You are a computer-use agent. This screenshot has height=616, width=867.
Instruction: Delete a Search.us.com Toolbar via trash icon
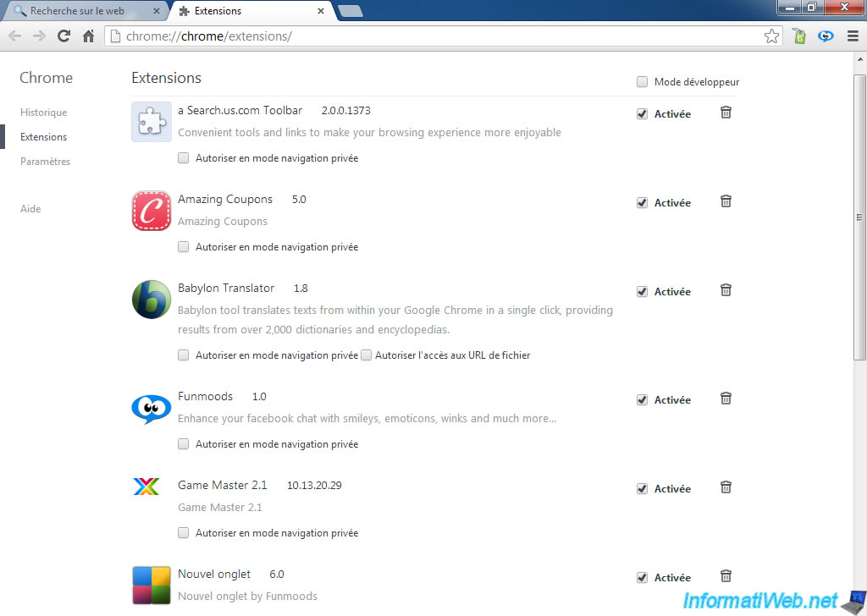(726, 113)
